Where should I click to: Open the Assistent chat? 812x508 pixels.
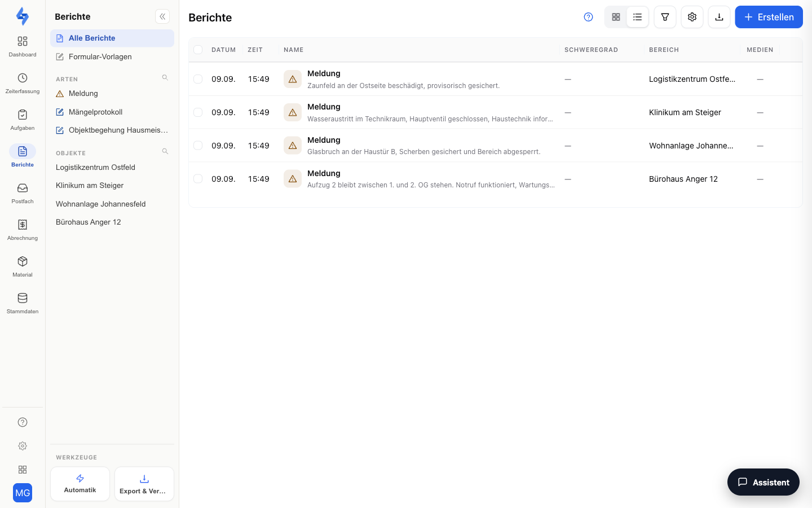point(764,482)
